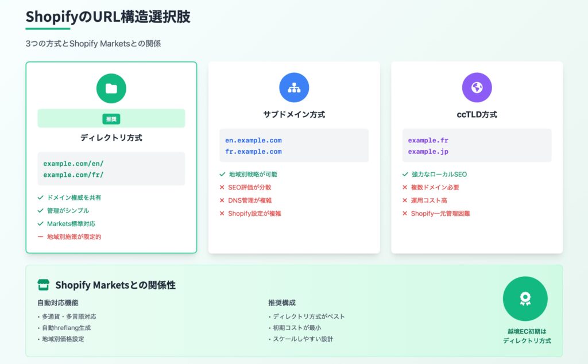Click the subtitle 3つの方式とShopify Marketsとの関係
588x364 pixels.
pyautogui.click(x=93, y=44)
